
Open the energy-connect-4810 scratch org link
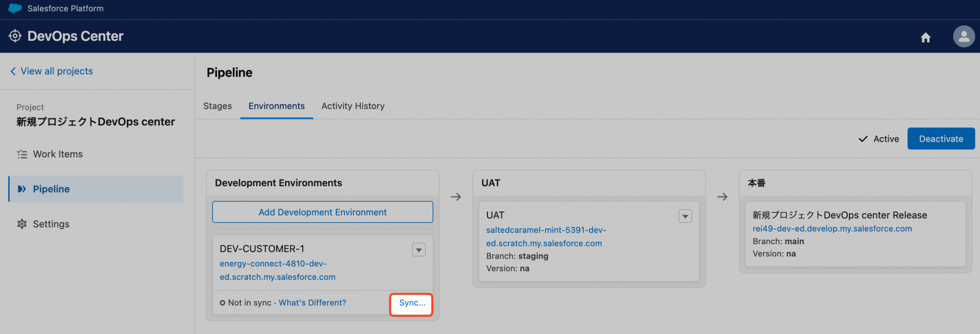click(x=277, y=270)
